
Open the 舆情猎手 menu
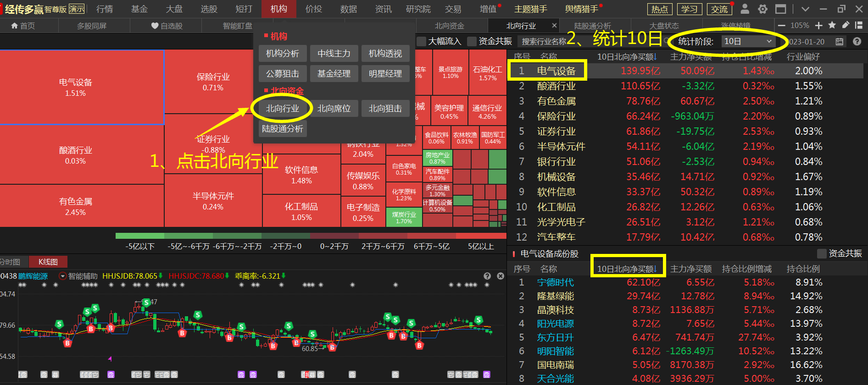[x=582, y=9]
